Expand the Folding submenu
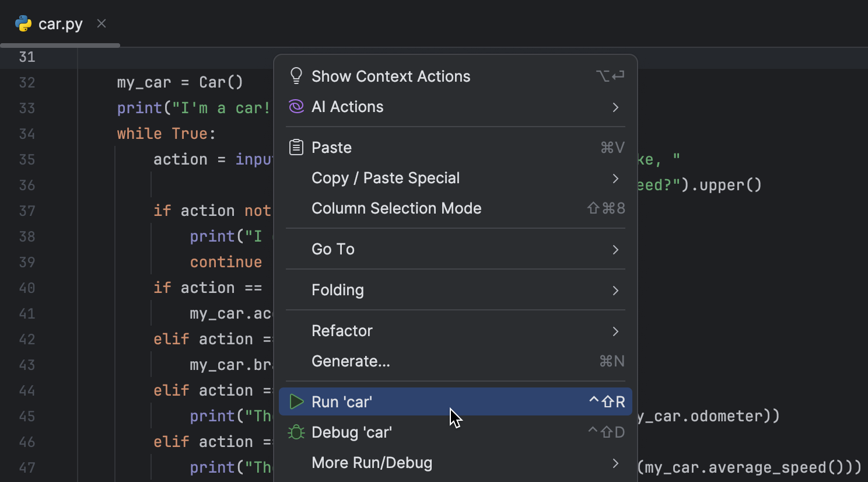The height and width of the screenshot is (482, 868). pos(615,290)
